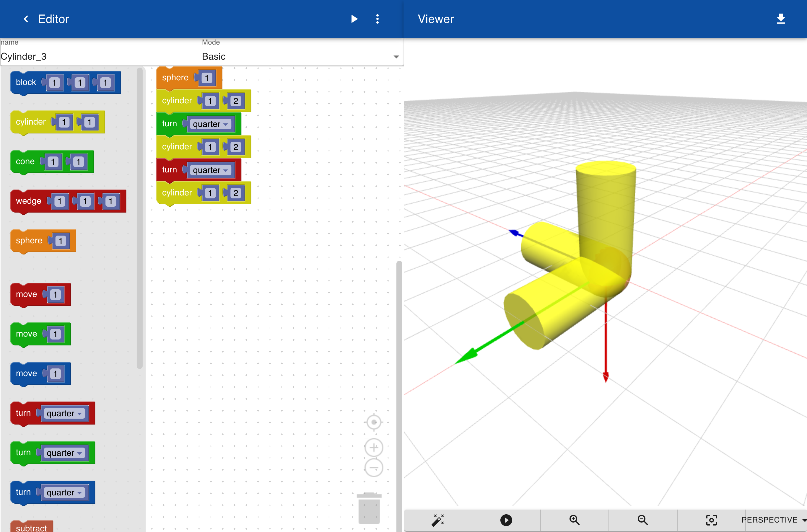807x532 pixels.
Task: Click the last cylinder block label in the workspace
Action: click(177, 193)
